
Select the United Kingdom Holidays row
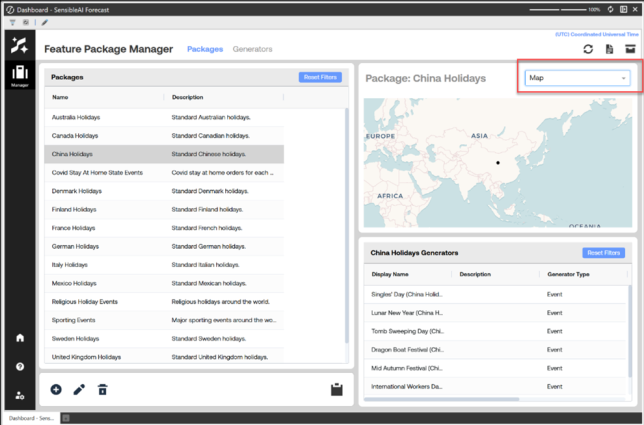164,356
